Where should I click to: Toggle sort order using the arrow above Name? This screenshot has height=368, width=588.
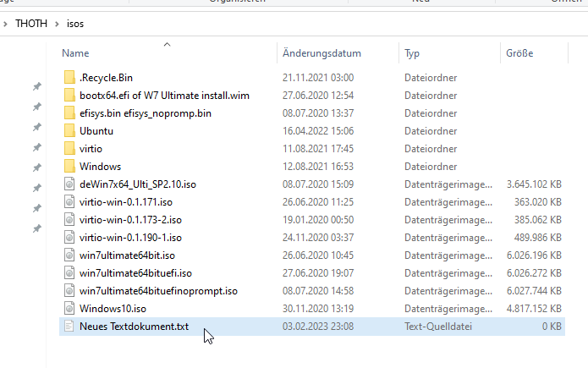(168, 45)
